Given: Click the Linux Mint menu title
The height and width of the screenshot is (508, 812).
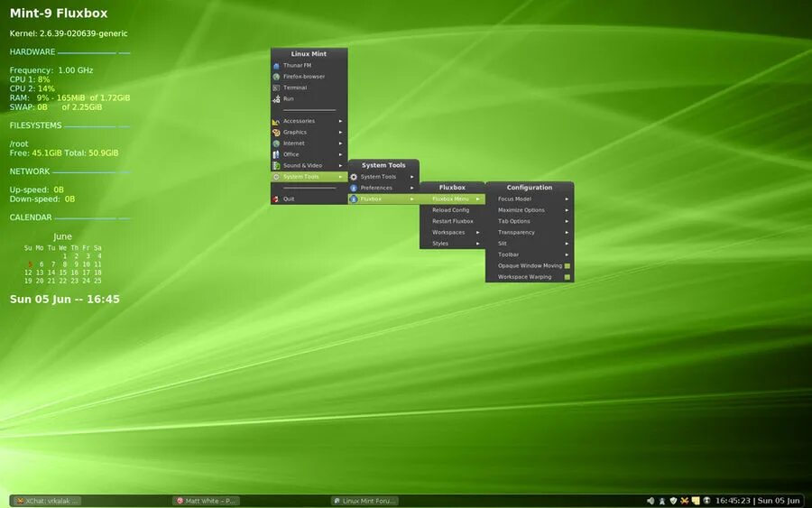Looking at the screenshot, I should pyautogui.click(x=309, y=54).
